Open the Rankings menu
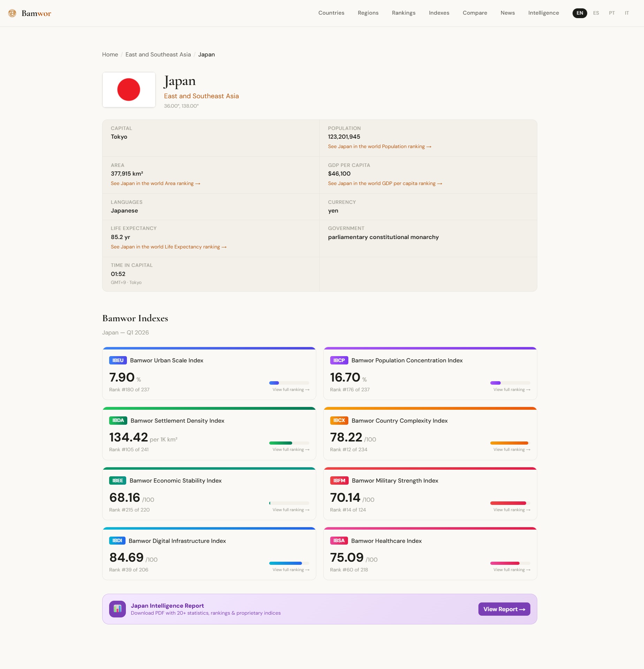 pyautogui.click(x=403, y=13)
